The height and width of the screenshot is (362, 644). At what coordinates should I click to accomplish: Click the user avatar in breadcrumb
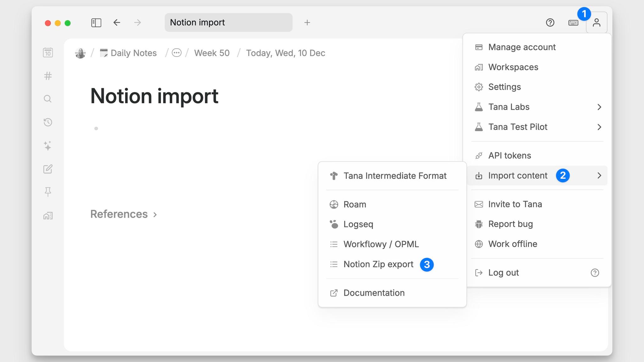[80, 53]
